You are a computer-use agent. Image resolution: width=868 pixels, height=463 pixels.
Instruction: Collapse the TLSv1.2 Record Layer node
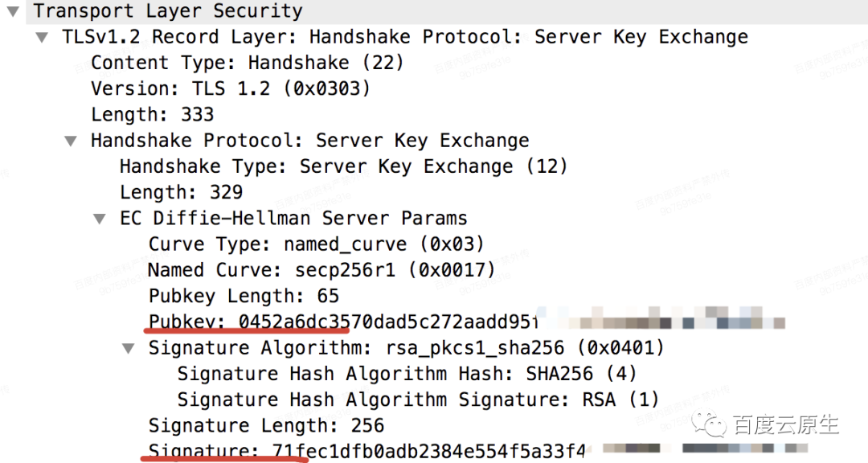(x=42, y=38)
